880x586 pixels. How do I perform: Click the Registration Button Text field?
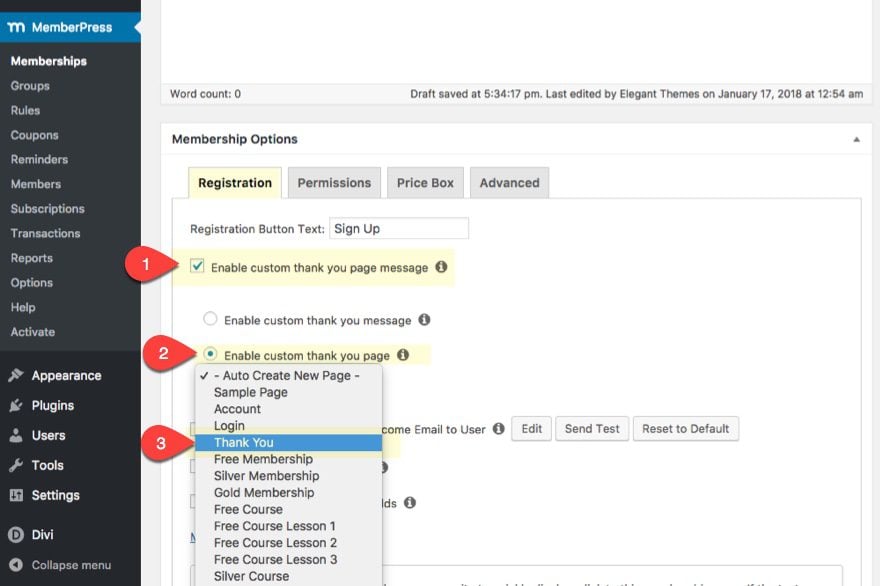pyautogui.click(x=398, y=229)
